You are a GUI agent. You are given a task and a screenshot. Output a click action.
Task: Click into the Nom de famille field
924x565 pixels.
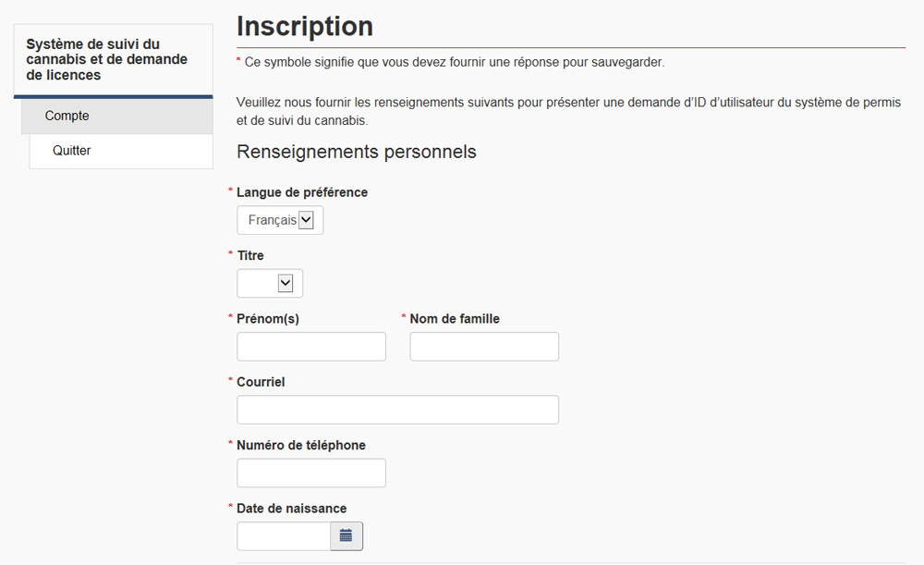coord(484,347)
